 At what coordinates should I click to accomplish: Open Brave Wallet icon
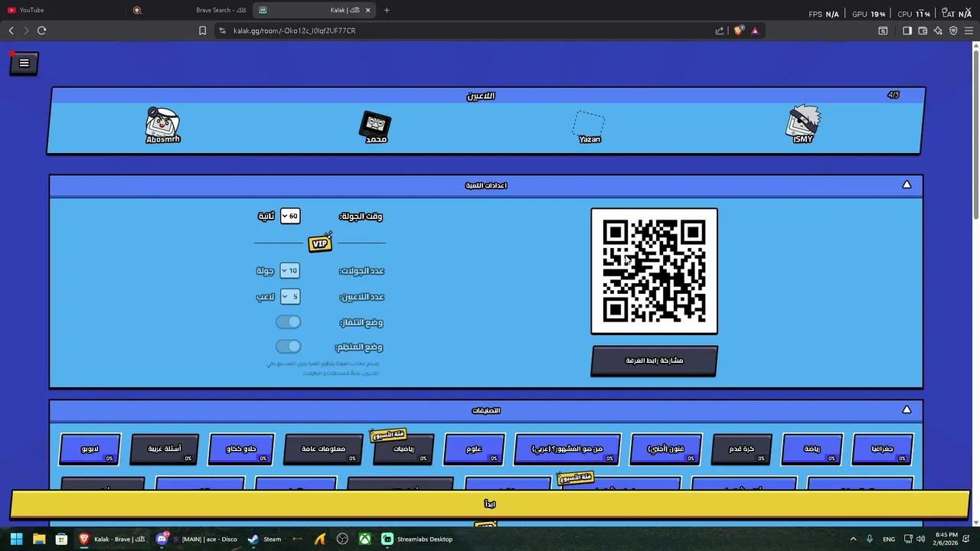point(923,31)
